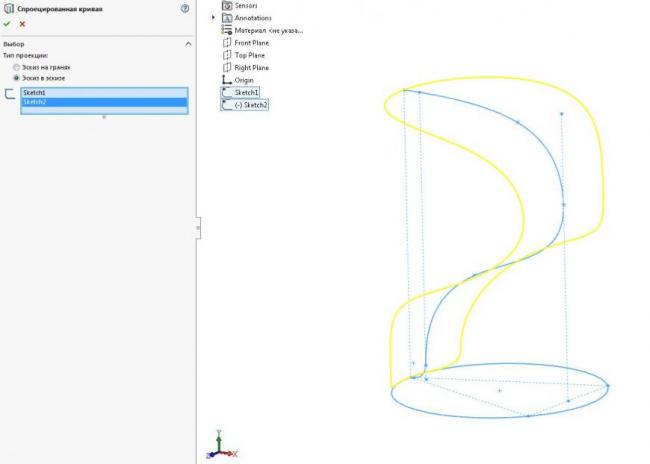Click the Материал tree item
The height and width of the screenshot is (464, 650).
pyautogui.click(x=269, y=30)
